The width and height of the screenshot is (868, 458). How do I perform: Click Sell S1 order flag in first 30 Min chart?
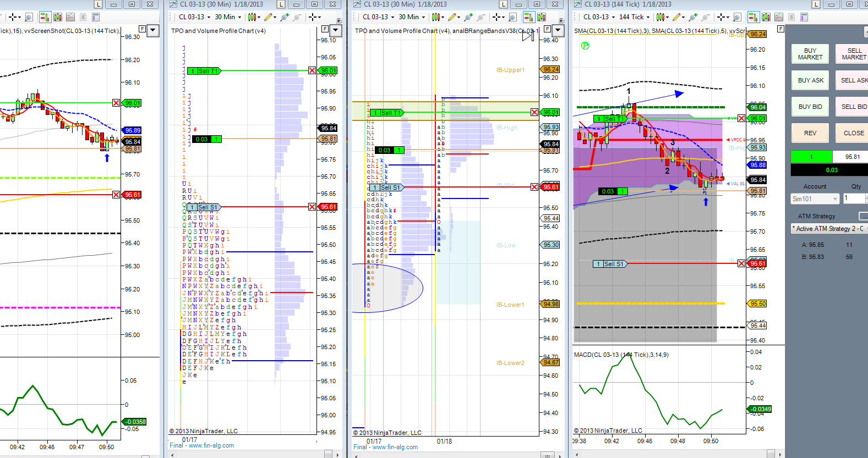pyautogui.click(x=204, y=207)
